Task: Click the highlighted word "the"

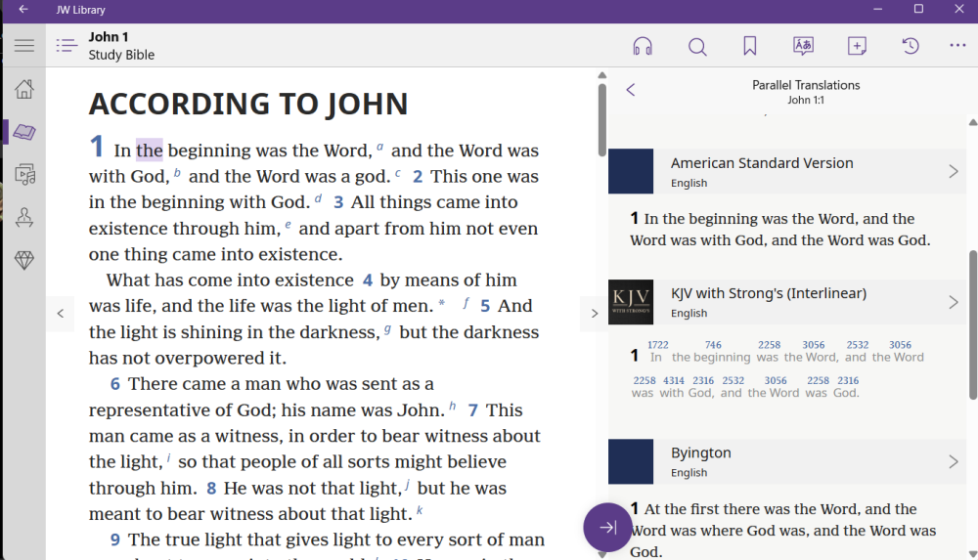Action: click(150, 151)
